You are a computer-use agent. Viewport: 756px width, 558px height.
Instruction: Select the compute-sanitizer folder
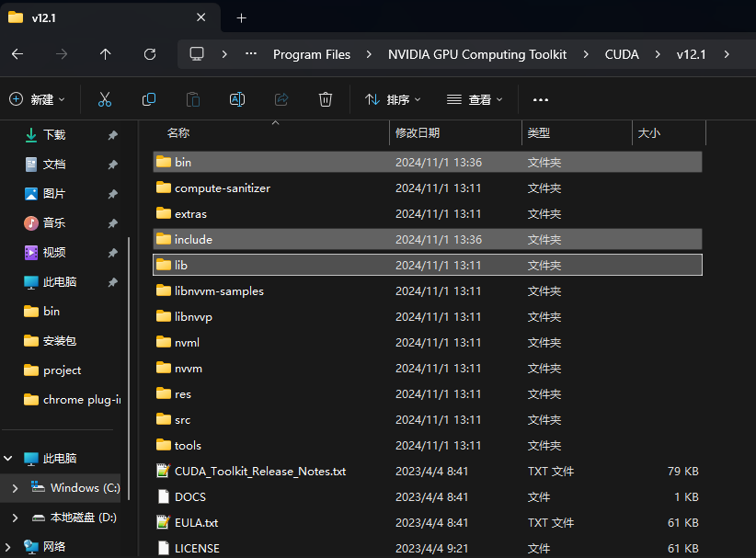pos(428,188)
